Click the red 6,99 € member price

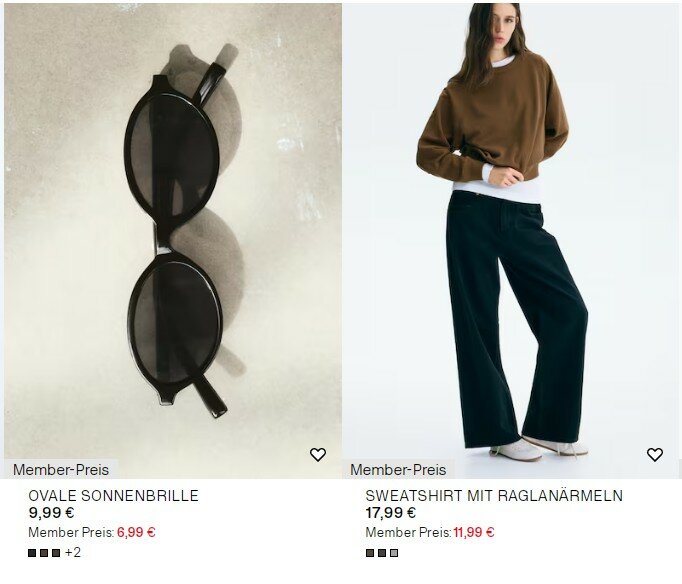click(x=136, y=532)
